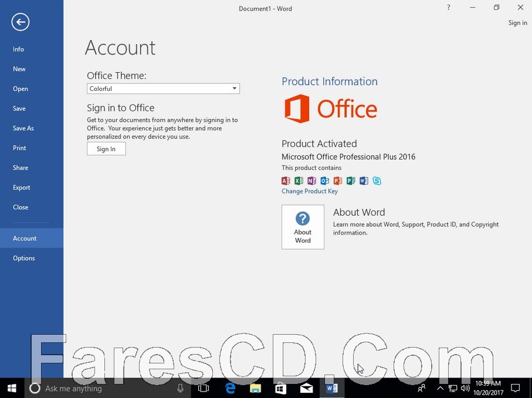Image resolution: width=532 pixels, height=398 pixels.
Task: Click the Word icon under product contains
Action: pyautogui.click(x=364, y=181)
